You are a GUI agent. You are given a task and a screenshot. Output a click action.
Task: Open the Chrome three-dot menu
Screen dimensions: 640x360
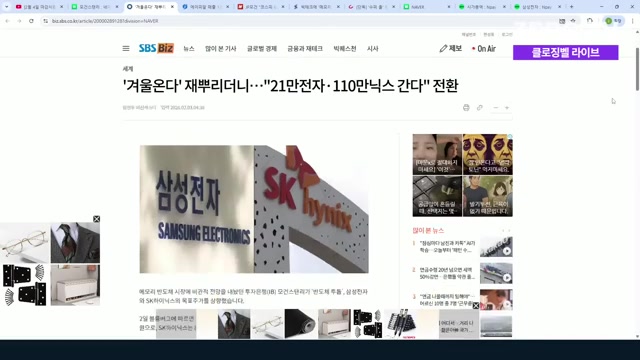tap(633, 21)
